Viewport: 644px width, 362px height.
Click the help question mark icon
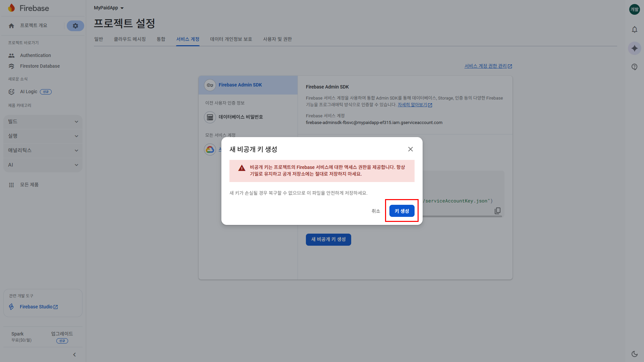[634, 67]
